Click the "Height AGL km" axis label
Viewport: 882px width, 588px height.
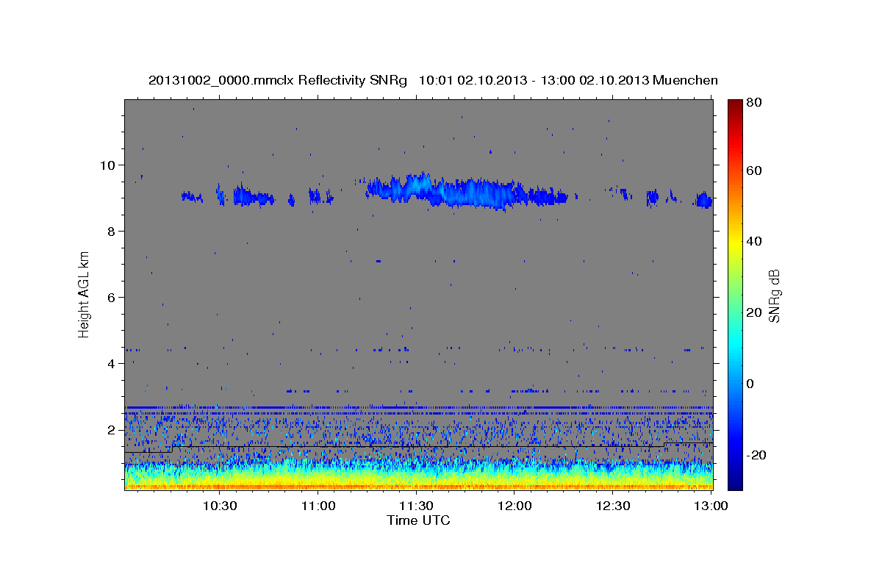(85, 295)
